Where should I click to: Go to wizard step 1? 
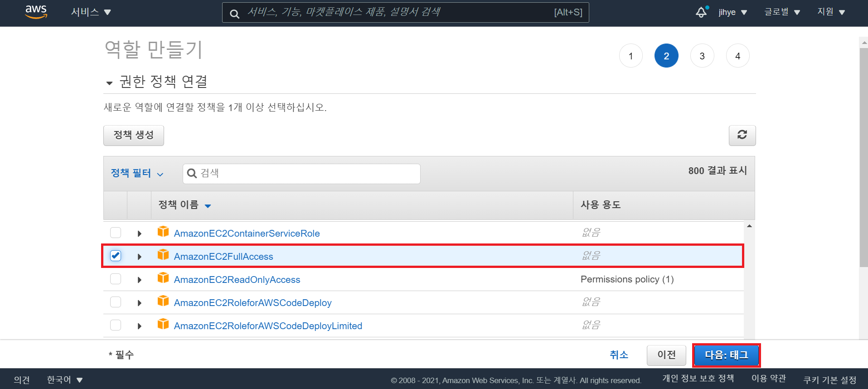tap(630, 56)
